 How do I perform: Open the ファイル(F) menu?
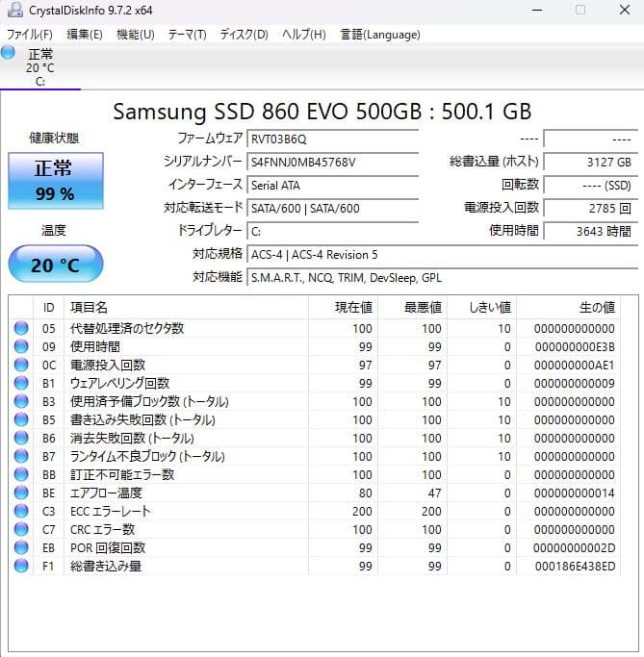[29, 35]
